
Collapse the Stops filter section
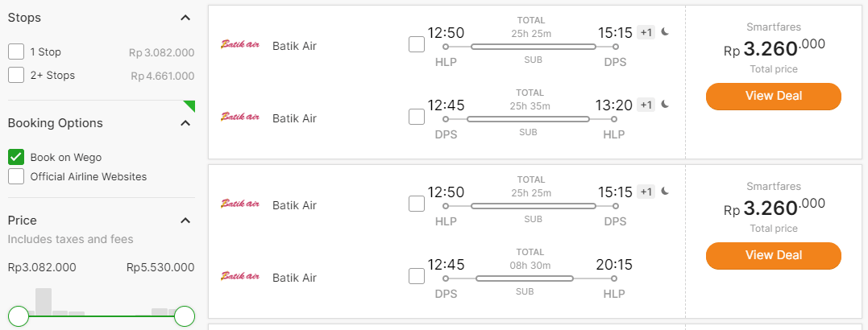tap(185, 18)
